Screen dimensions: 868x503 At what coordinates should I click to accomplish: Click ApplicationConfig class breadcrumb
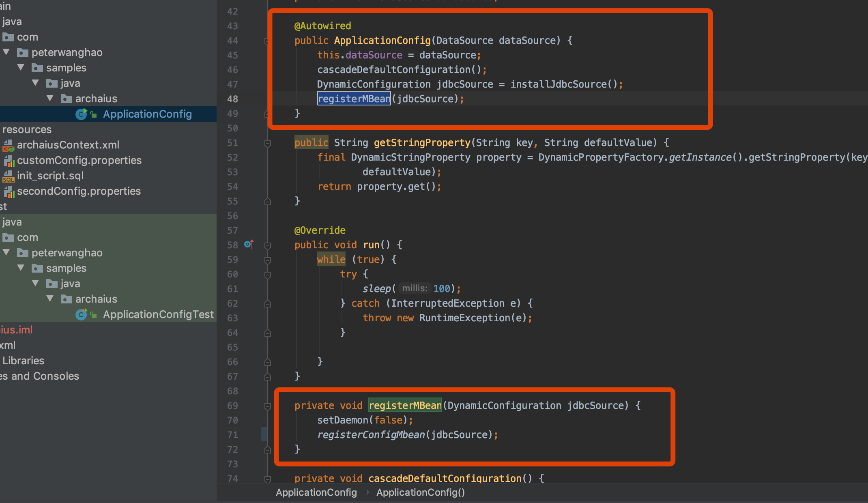[x=316, y=492]
